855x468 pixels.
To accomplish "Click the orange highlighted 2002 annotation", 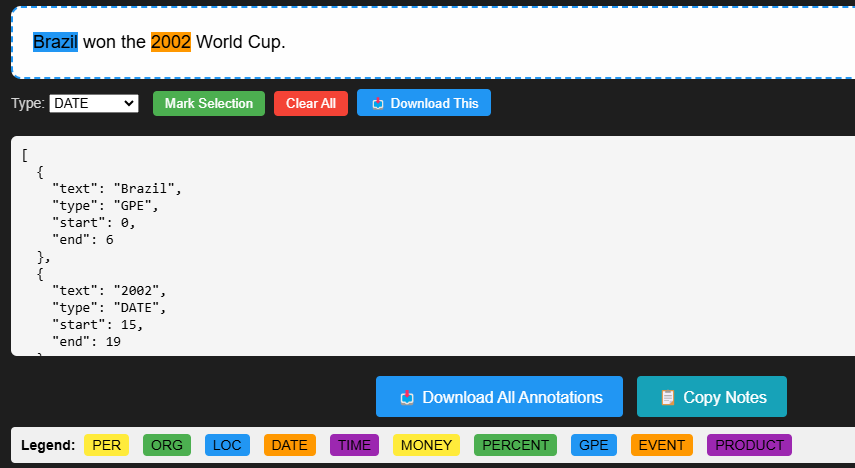I will [171, 42].
